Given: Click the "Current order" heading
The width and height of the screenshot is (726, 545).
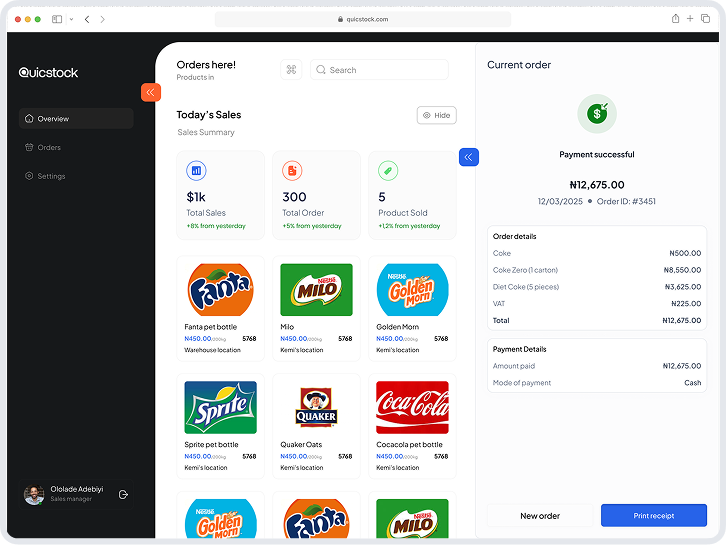Looking at the screenshot, I should pyautogui.click(x=519, y=65).
